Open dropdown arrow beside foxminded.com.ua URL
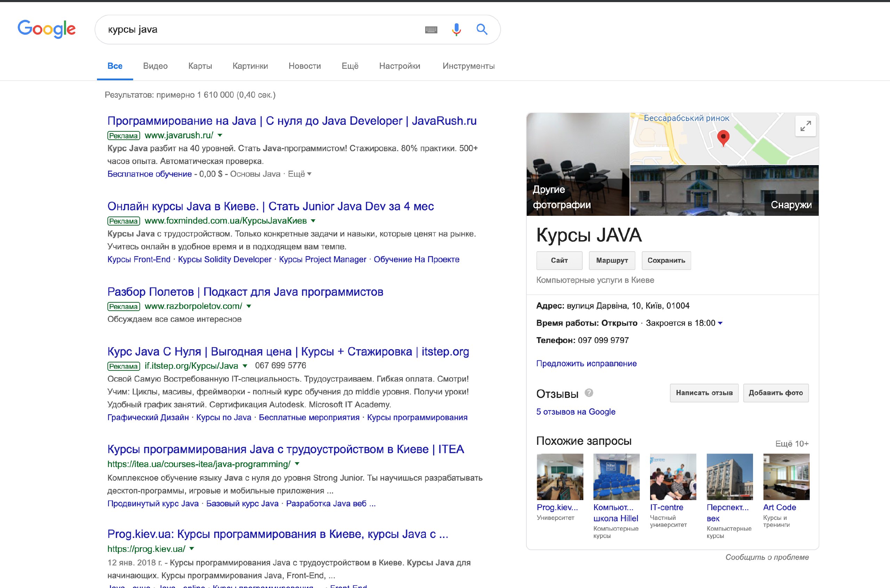This screenshot has width=890, height=588. (313, 221)
